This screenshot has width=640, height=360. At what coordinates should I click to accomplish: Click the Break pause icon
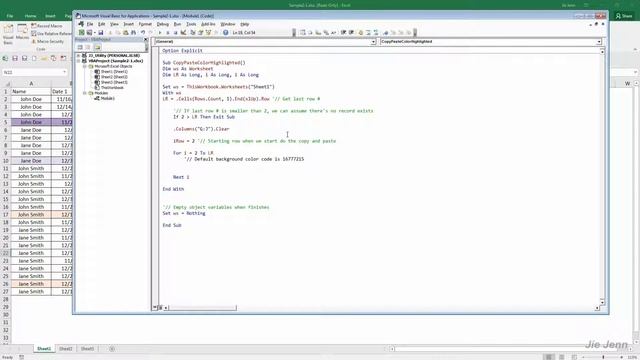pos(167,33)
